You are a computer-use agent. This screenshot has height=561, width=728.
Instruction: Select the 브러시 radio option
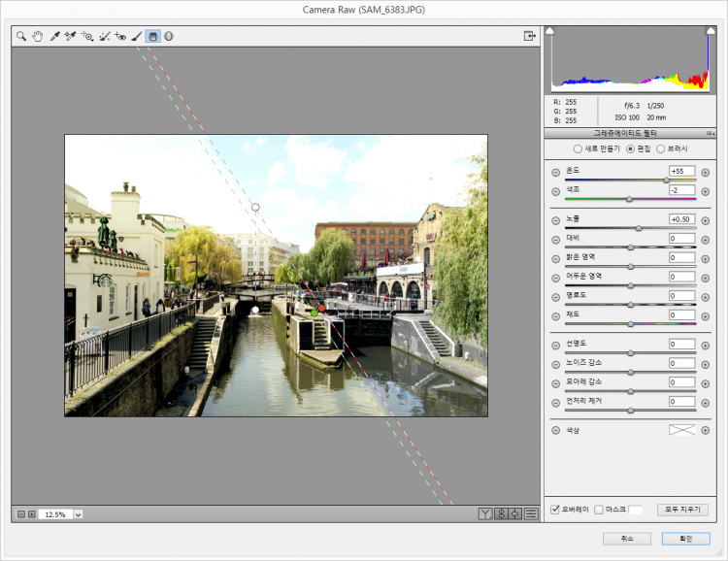661,148
